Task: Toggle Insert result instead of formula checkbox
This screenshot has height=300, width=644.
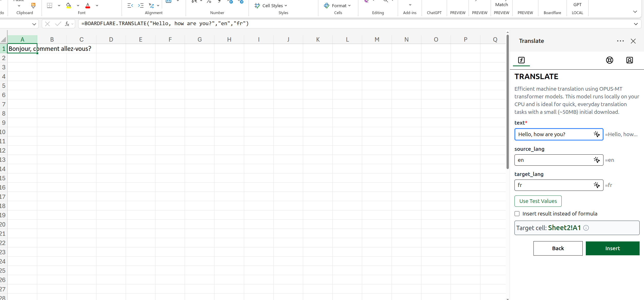Action: pos(517,214)
